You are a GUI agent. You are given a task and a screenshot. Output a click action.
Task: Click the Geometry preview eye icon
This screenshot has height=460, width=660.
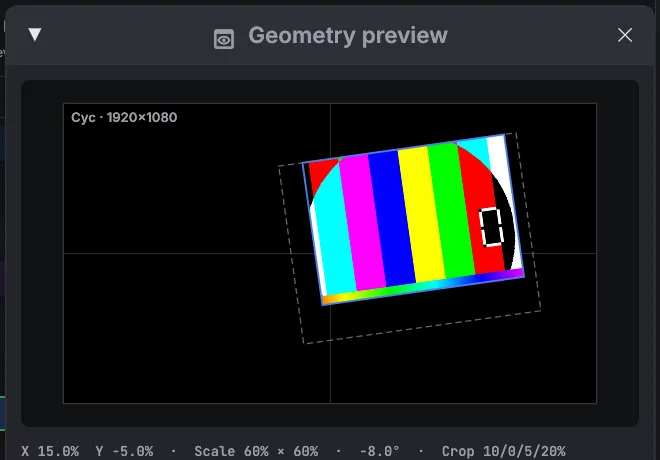pyautogui.click(x=224, y=39)
